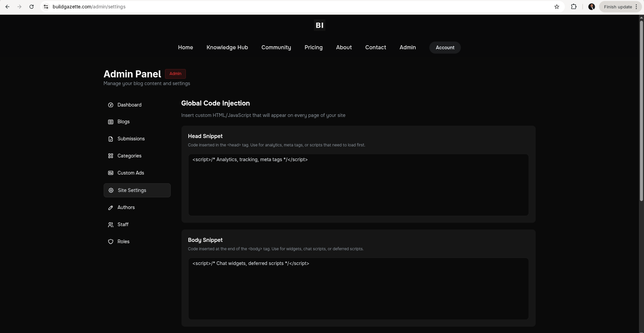Open the browser extensions puzzle icon

[x=574, y=7]
